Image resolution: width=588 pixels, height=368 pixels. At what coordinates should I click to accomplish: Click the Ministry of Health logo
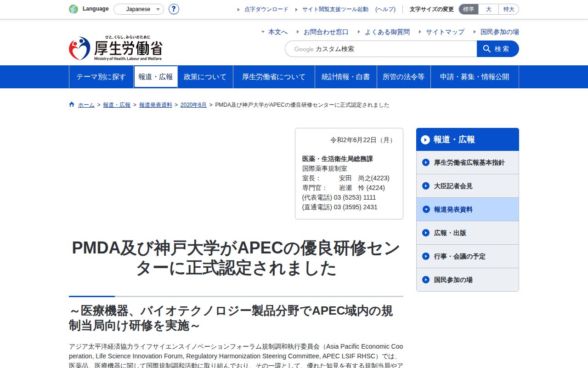pos(116,48)
